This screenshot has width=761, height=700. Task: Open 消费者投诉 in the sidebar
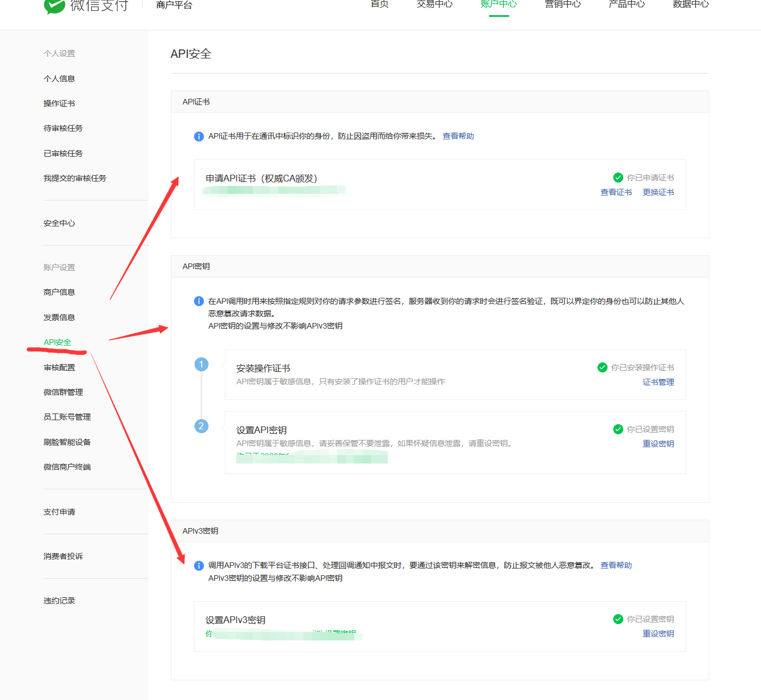pyautogui.click(x=64, y=556)
